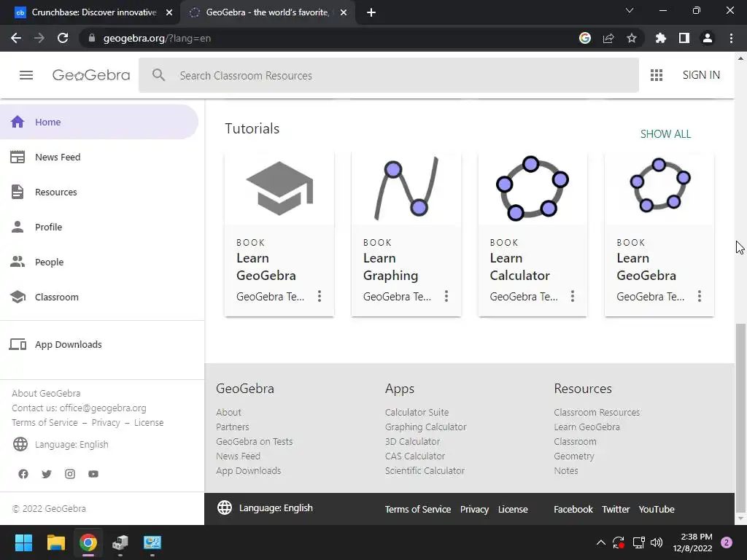
Task: Open 3D Calculator footer link
Action: point(412,441)
